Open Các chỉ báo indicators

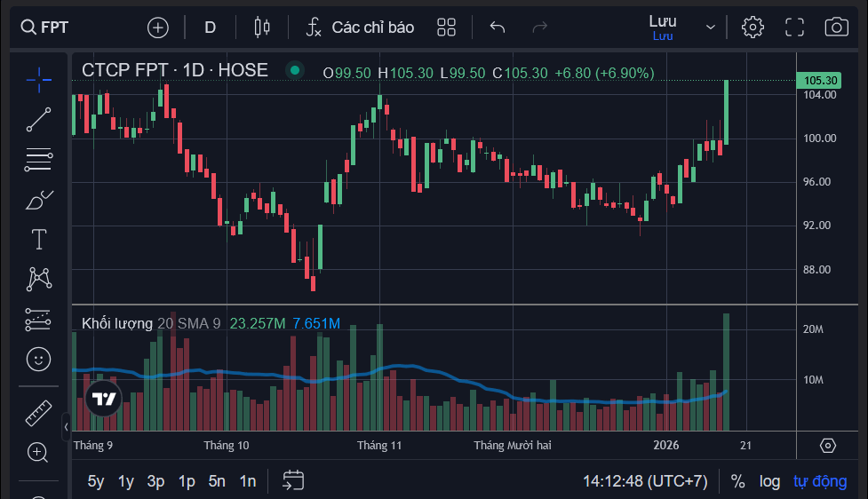[360, 27]
